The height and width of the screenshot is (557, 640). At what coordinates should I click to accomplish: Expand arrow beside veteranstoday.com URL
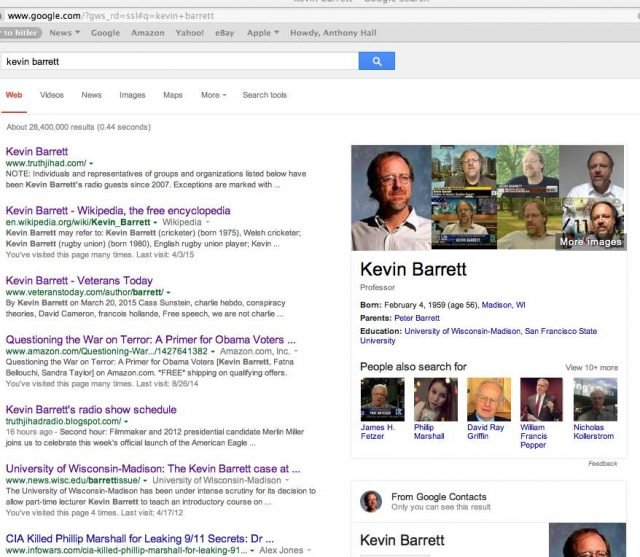click(168, 293)
